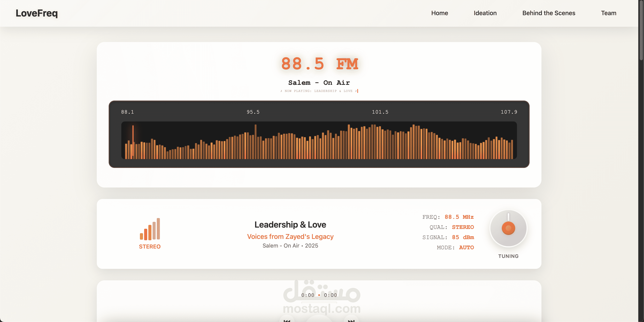Click the 'Salem - On Air' station title
Image resolution: width=644 pixels, height=322 pixels.
point(319,83)
